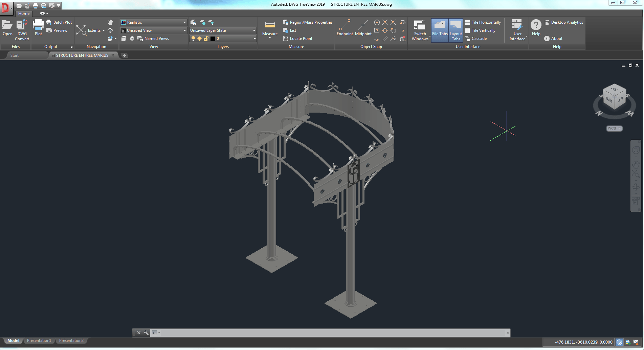Toggle Layout Tabs display
This screenshot has height=350, width=644.
pos(456,30)
